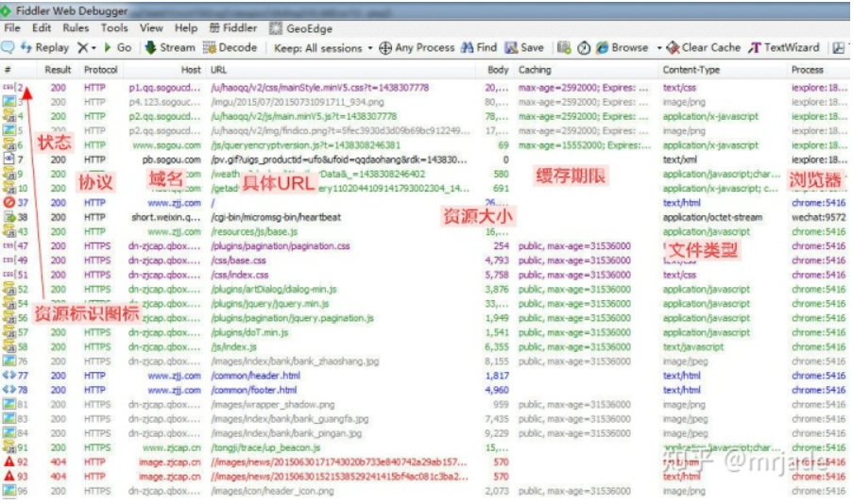
Task: Save the sessions
Action: click(x=524, y=48)
